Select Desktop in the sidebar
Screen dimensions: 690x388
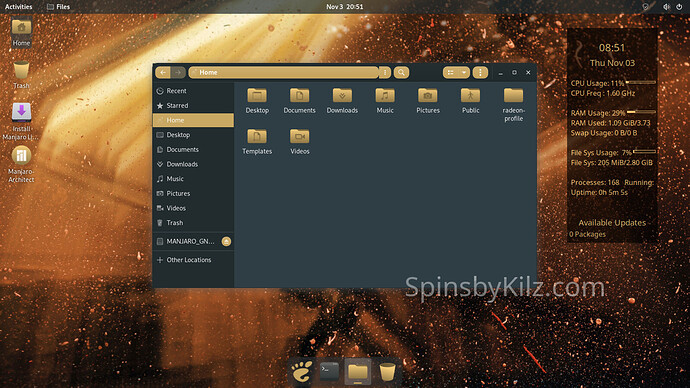click(193, 135)
